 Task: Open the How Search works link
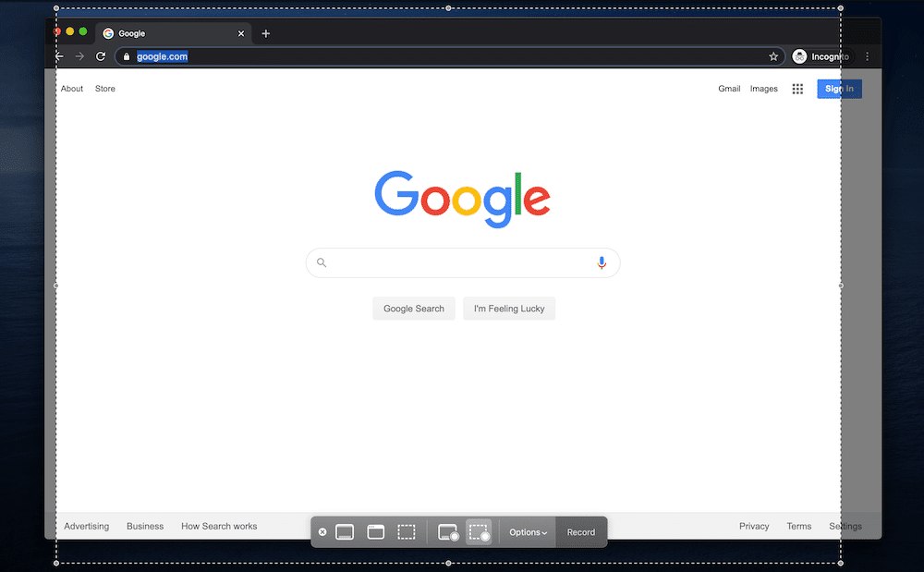tap(219, 526)
